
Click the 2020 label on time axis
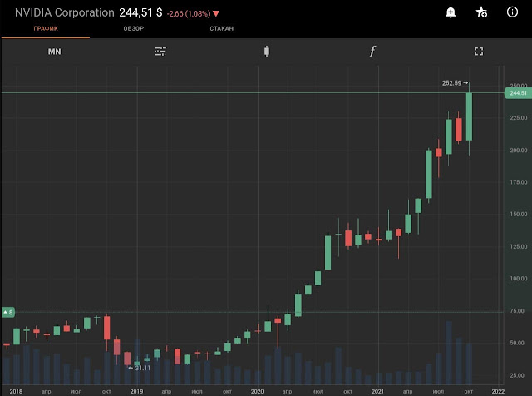pyautogui.click(x=257, y=391)
